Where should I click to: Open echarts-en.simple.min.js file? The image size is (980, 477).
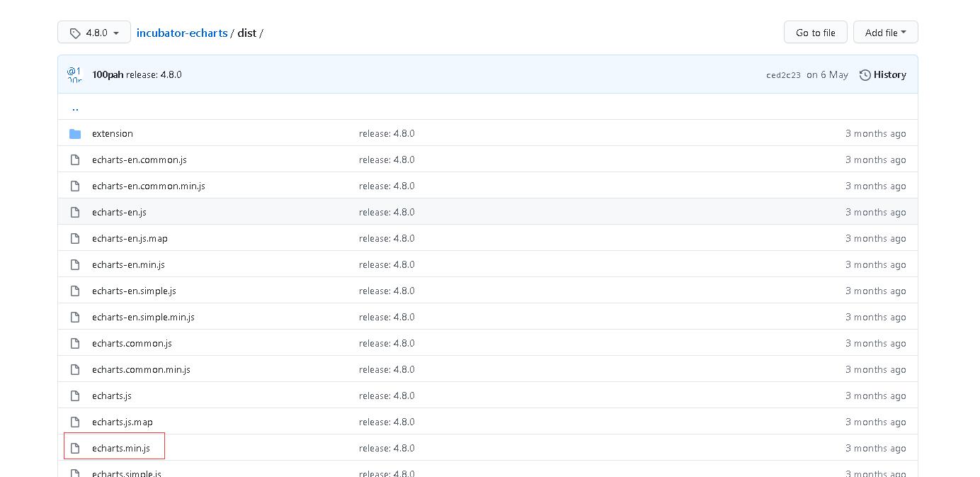143,317
